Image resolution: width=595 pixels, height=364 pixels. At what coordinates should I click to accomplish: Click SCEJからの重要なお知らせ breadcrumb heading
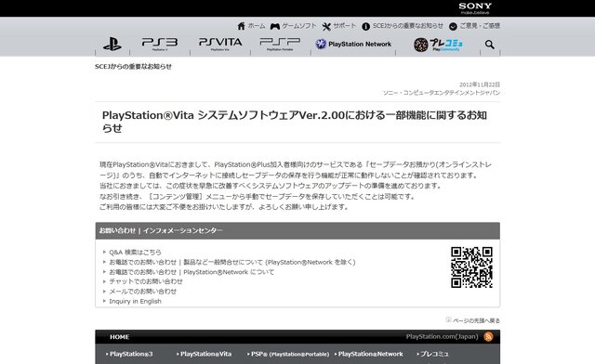coord(133,66)
